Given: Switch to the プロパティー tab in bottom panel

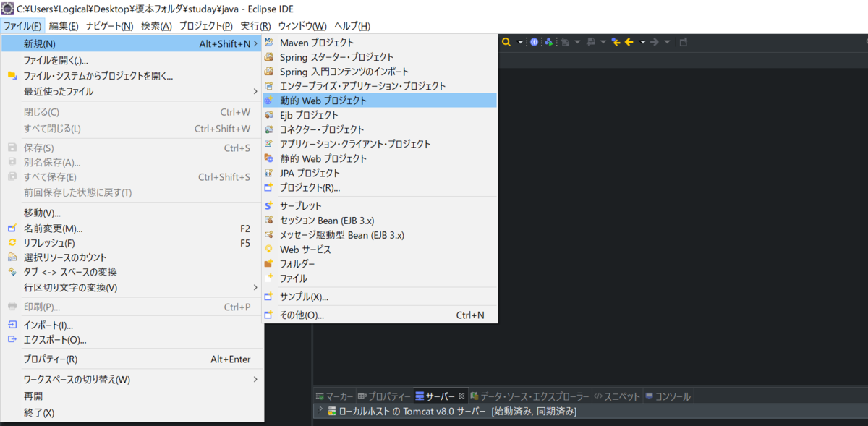Looking at the screenshot, I should tap(384, 396).
